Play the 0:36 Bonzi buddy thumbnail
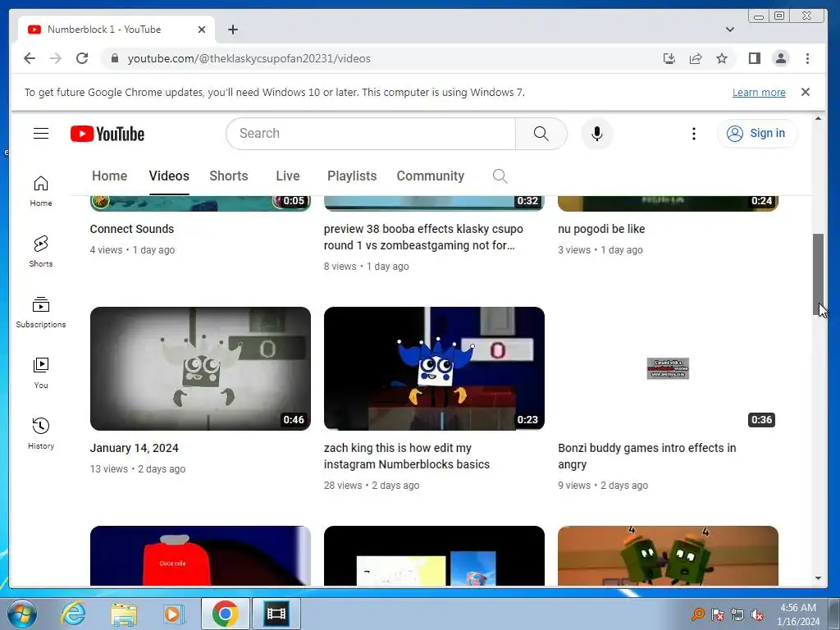The height and width of the screenshot is (630, 840). click(x=668, y=368)
